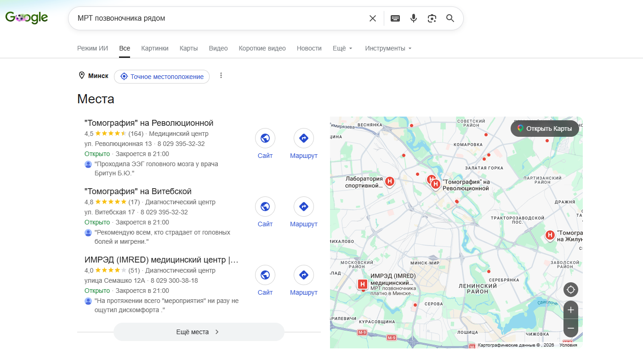Switch to Карты tab
This screenshot has height=364, width=643.
(x=189, y=48)
